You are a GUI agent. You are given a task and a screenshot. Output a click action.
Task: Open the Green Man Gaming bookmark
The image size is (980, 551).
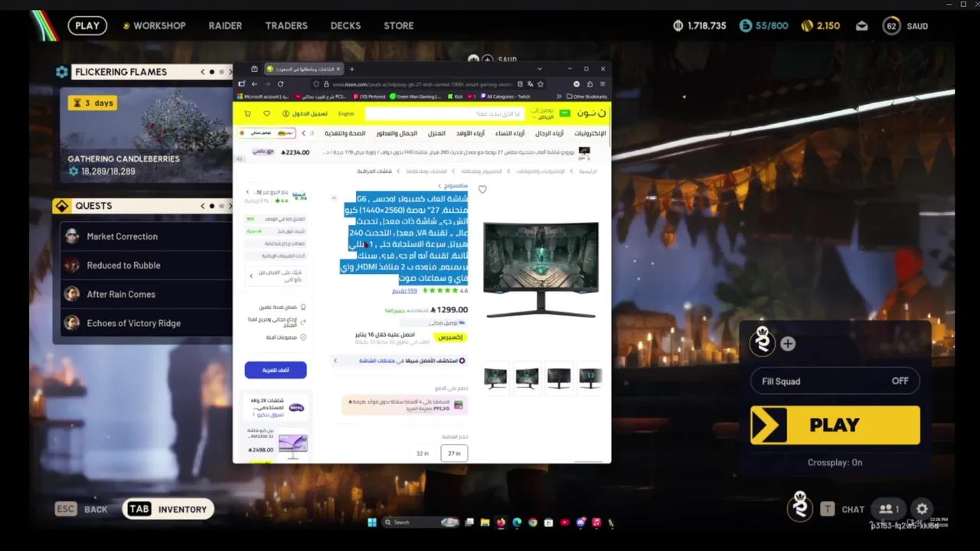pyautogui.click(x=414, y=96)
